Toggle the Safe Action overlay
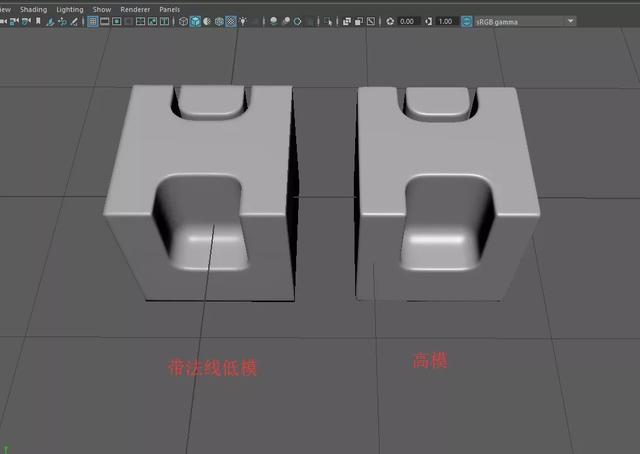Viewport: 640px width, 454px height. coord(152,21)
